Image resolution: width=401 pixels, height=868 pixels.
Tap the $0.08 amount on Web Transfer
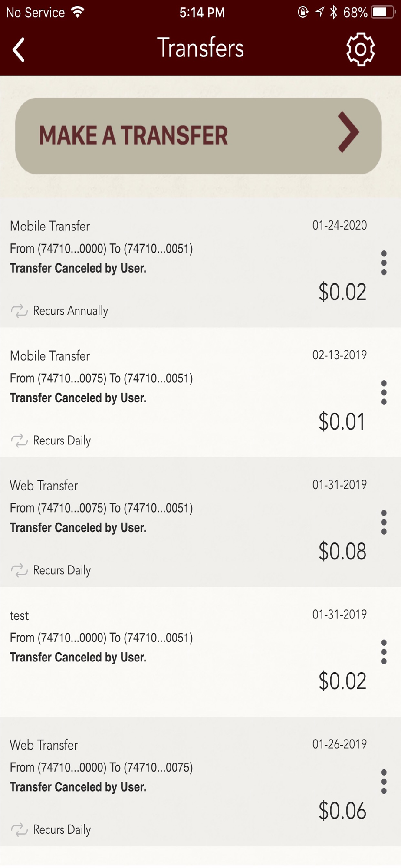pos(342,551)
